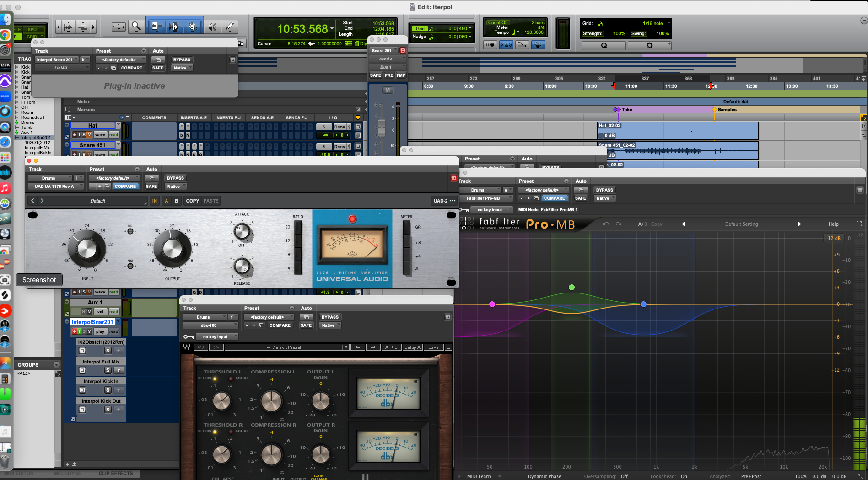The image size is (868, 480).
Task: Open Zoom app from the Dock
Action: pyautogui.click(x=5, y=96)
